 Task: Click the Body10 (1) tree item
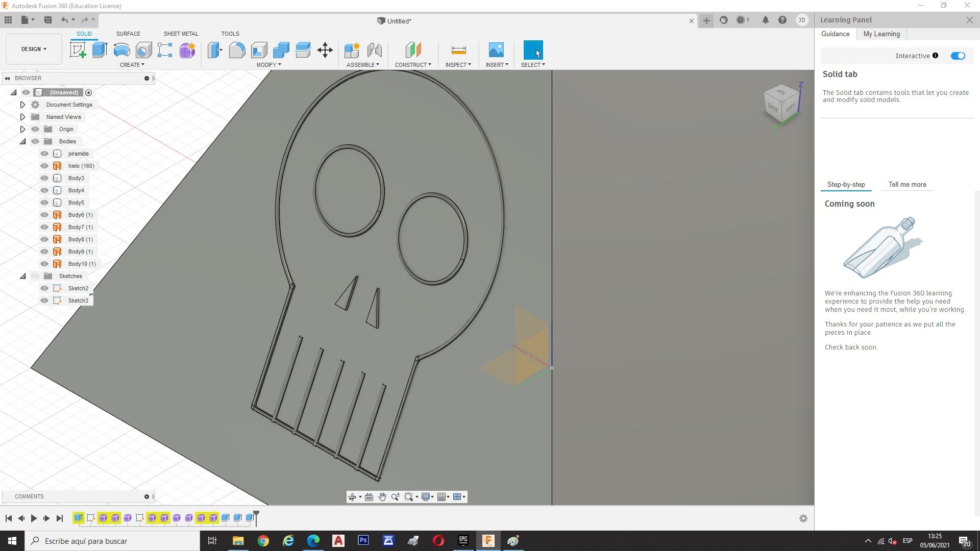pyautogui.click(x=82, y=264)
